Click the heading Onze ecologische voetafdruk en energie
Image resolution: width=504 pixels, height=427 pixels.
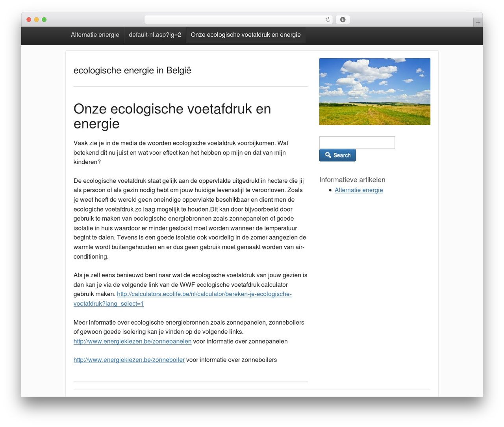(x=172, y=116)
